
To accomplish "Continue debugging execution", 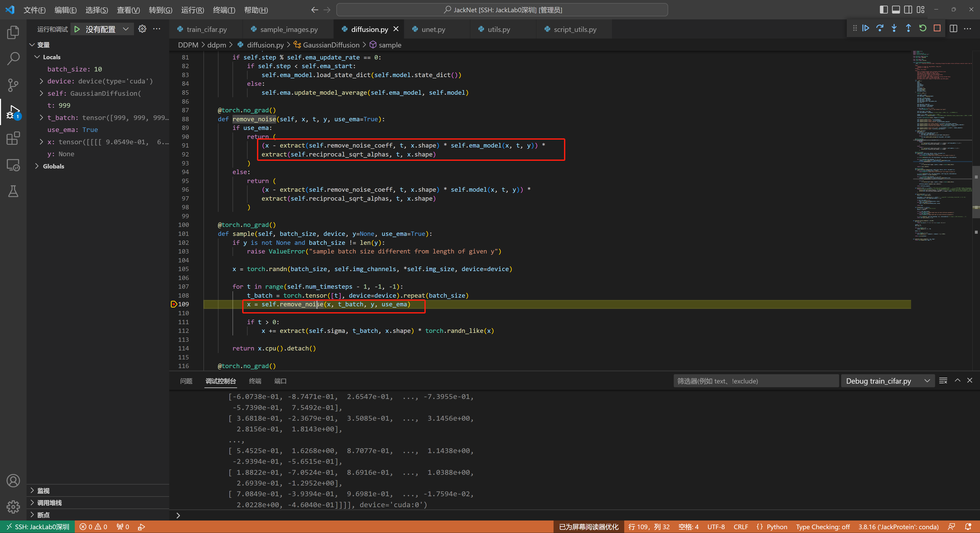I will [865, 28].
